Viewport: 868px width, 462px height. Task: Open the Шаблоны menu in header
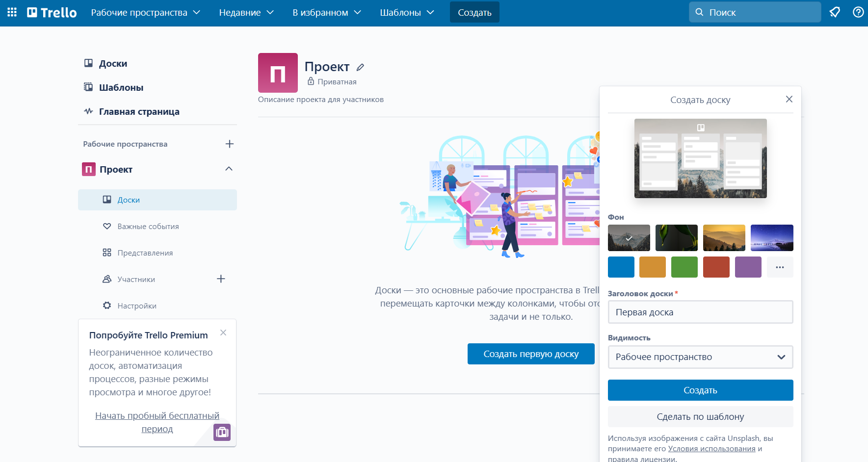pyautogui.click(x=407, y=12)
